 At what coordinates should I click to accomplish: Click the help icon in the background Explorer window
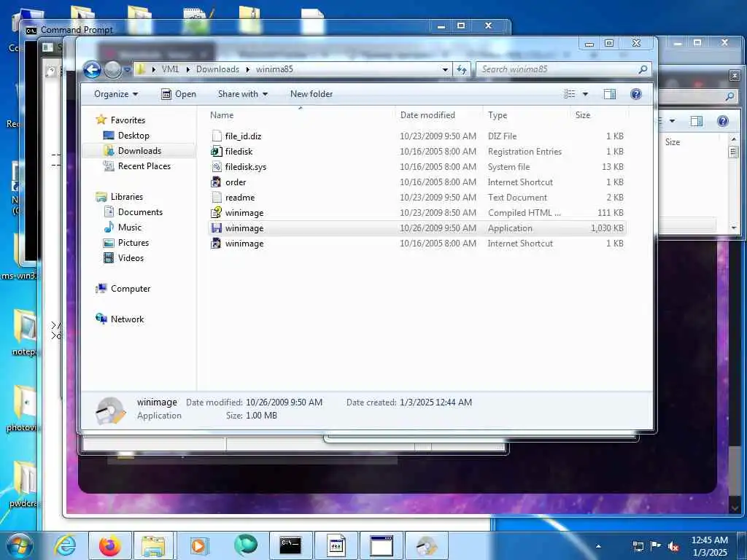tap(723, 122)
